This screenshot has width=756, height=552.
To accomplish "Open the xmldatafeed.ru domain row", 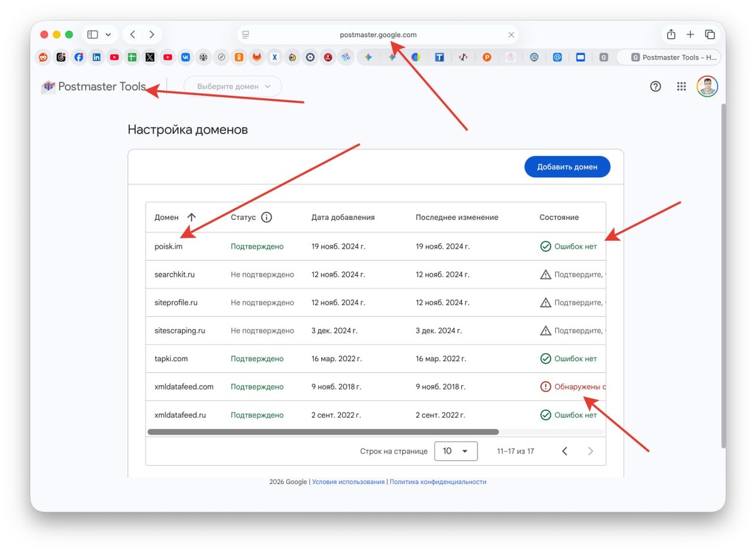I will (375, 415).
